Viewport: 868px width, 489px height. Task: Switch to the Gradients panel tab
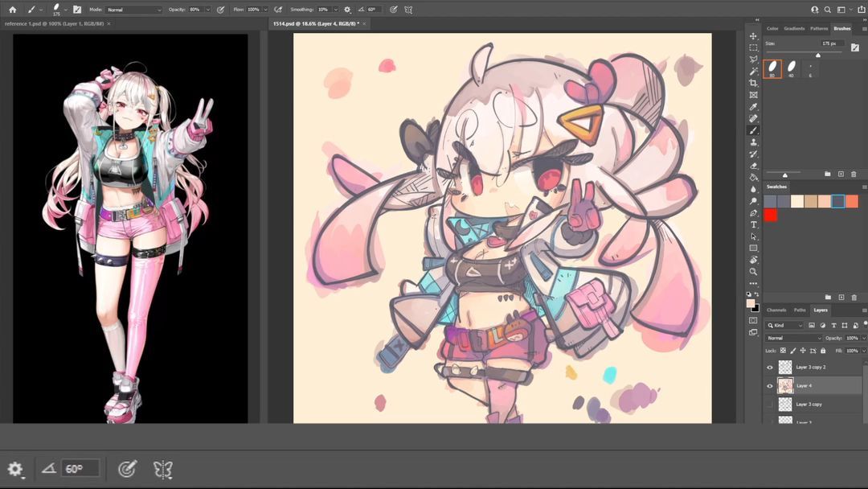[794, 28]
